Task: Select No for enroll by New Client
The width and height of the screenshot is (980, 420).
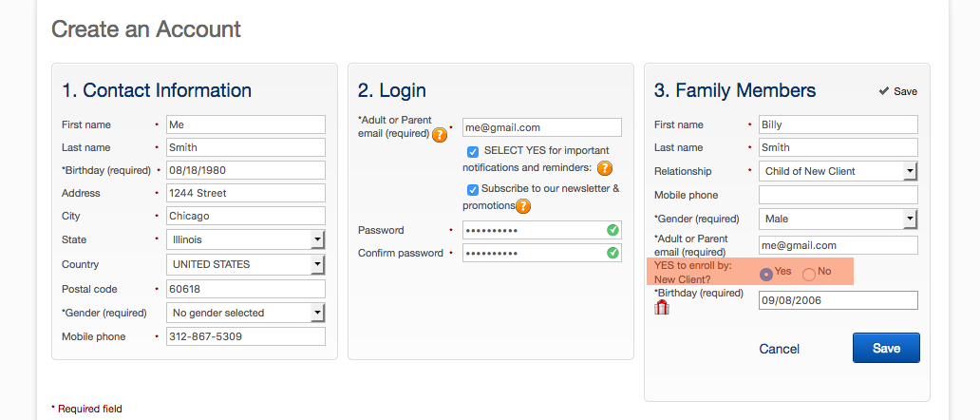Action: pyautogui.click(x=809, y=274)
